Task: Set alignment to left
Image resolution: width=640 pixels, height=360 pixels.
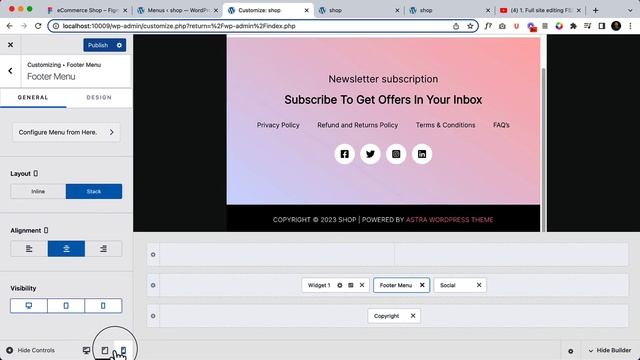Action: click(x=29, y=249)
